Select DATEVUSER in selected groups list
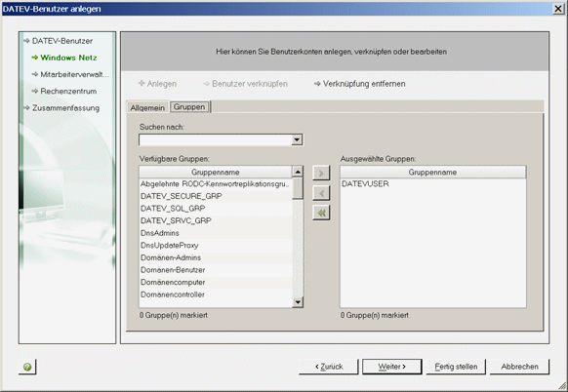The height and width of the screenshot is (392, 568). (433, 184)
